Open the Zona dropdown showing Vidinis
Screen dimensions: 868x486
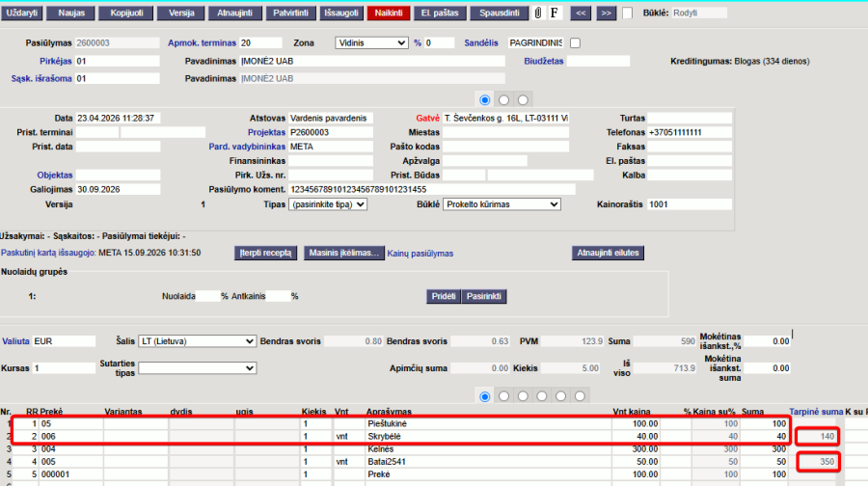[x=371, y=43]
